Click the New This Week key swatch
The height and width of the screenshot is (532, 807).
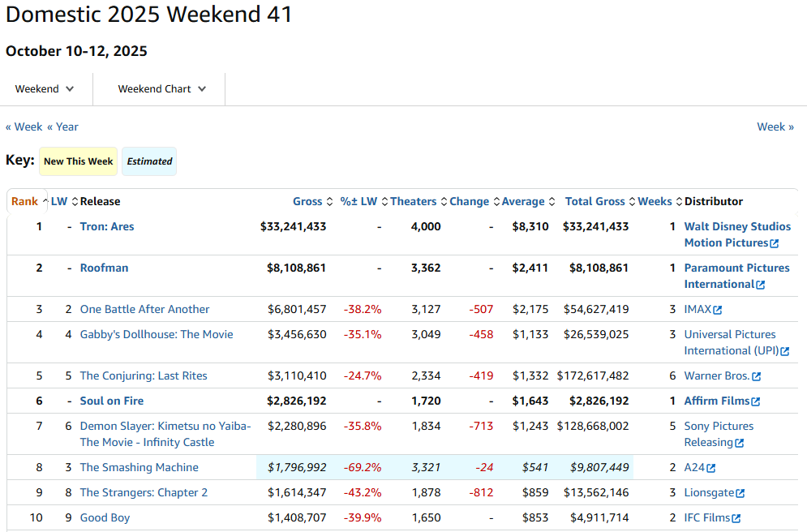click(78, 161)
